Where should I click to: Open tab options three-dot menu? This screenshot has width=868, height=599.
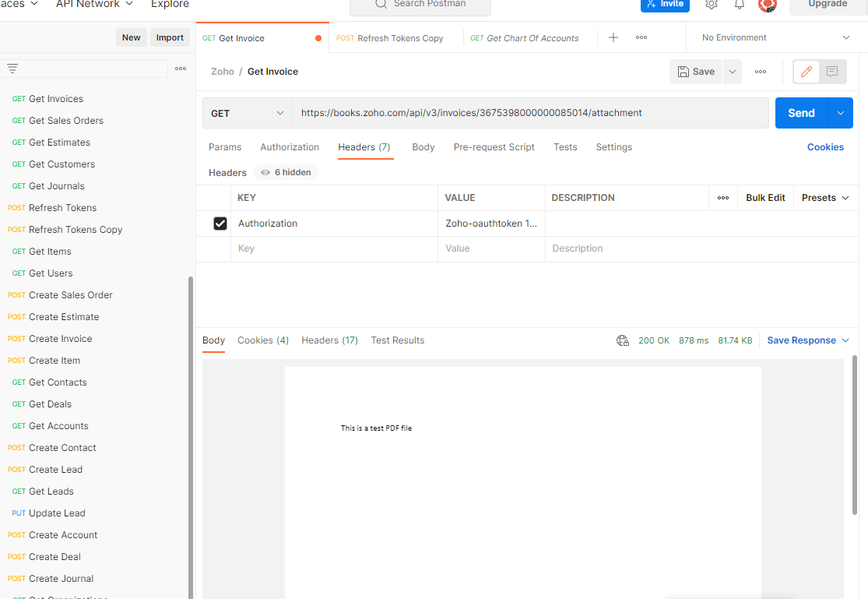coord(641,37)
